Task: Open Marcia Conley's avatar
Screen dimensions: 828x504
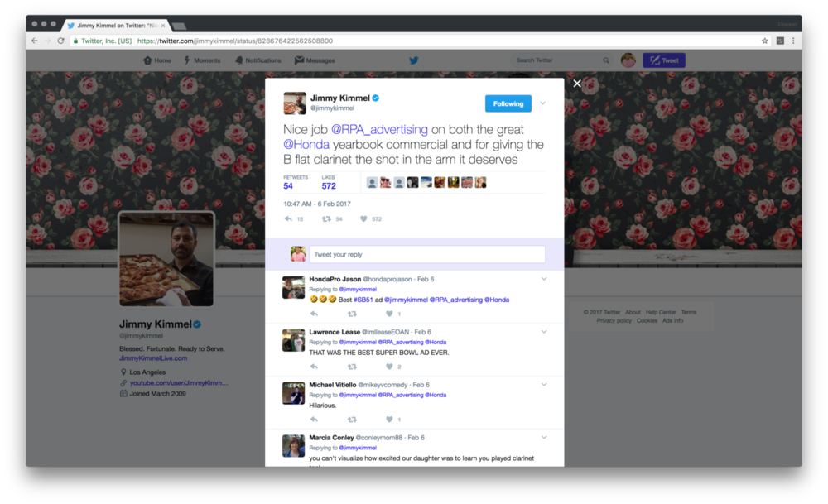Action: pos(294,446)
